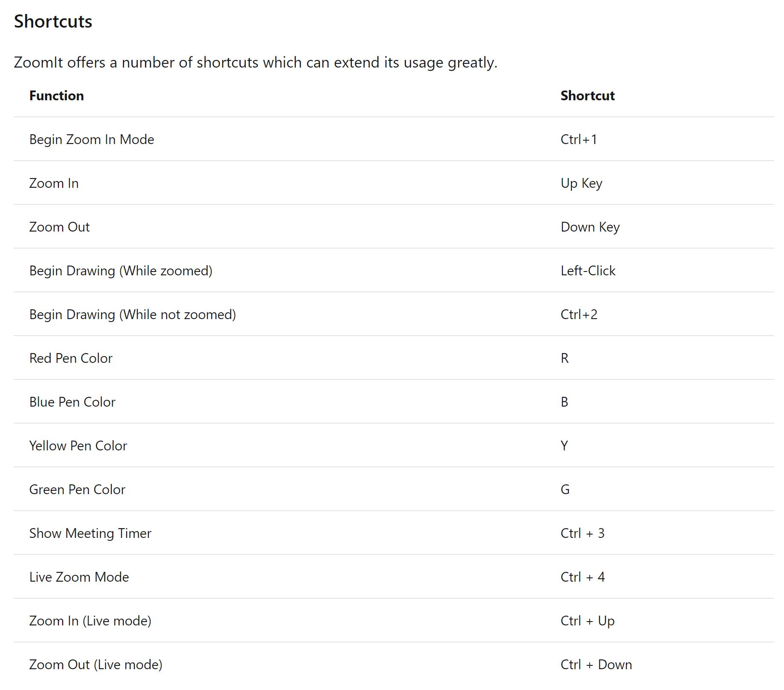Click the Yellow Pen Color row

pyautogui.click(x=78, y=446)
